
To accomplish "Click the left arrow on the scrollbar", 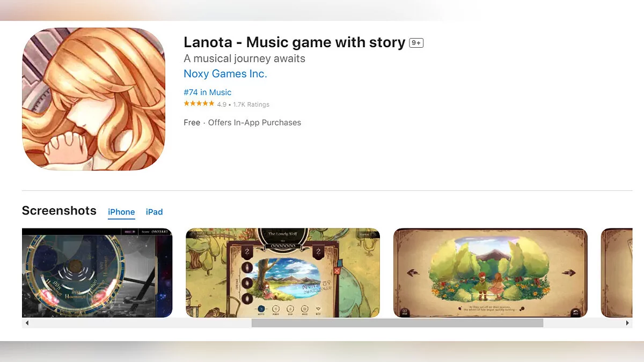I will pos(27,323).
